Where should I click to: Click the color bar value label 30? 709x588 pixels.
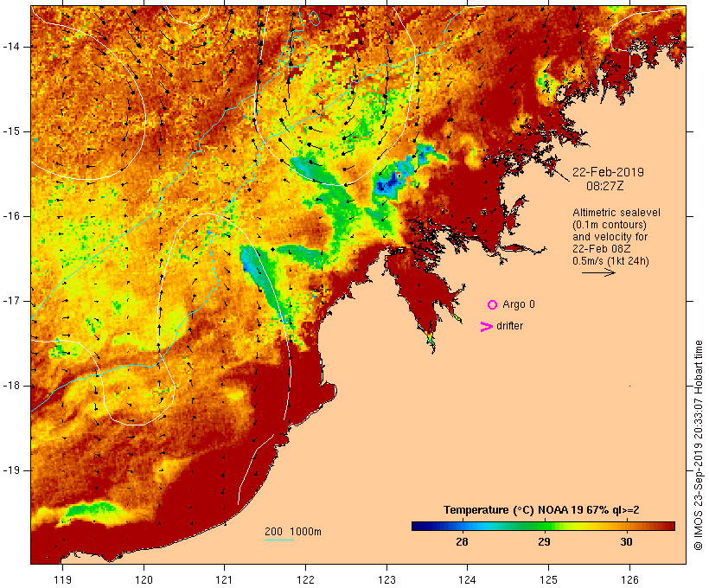[626, 542]
